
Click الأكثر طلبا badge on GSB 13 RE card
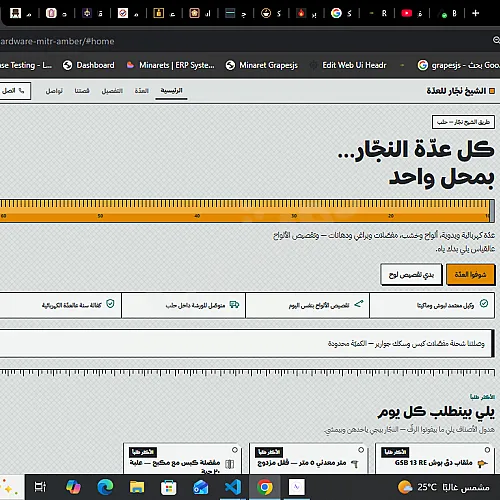point(395,452)
